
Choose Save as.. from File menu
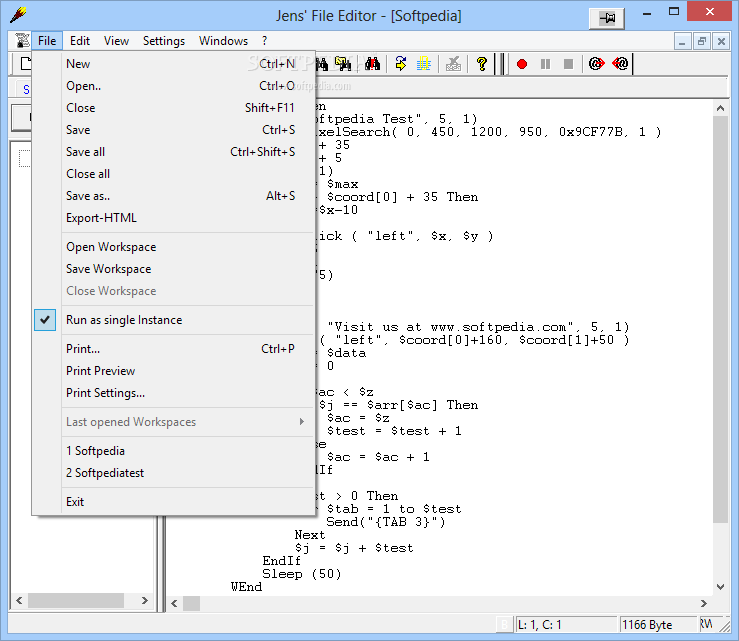pos(173,196)
